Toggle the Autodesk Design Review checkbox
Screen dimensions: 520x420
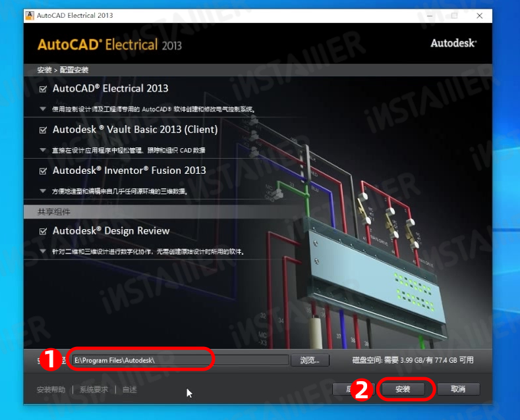[43, 231]
